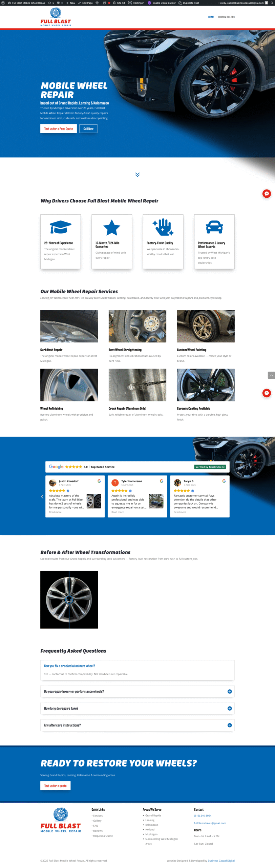Open Bent Wheel Straightening image
The image size is (275, 868).
tap(137, 326)
